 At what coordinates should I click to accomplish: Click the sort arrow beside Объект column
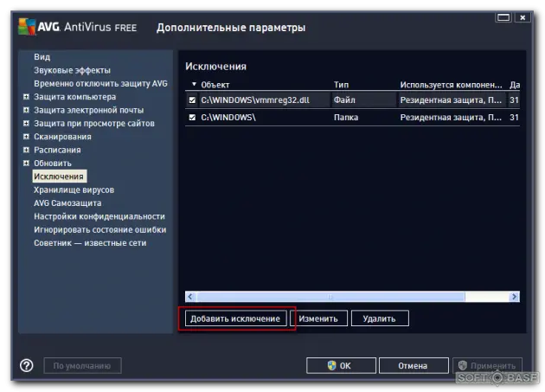[194, 84]
